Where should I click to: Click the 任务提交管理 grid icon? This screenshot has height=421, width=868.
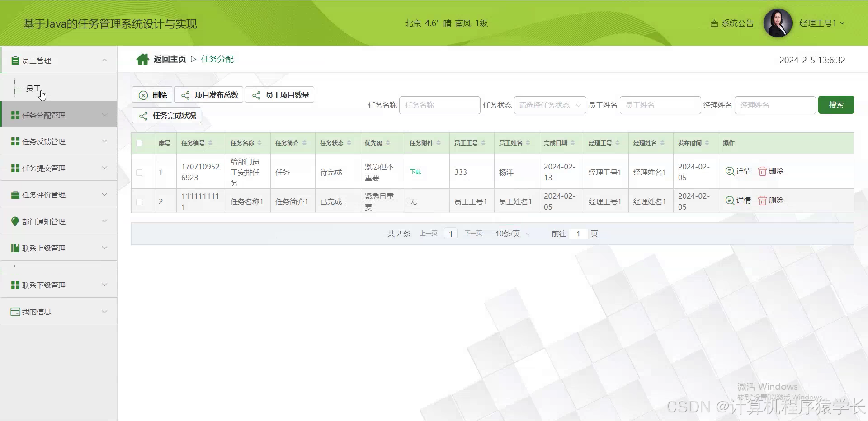point(15,168)
